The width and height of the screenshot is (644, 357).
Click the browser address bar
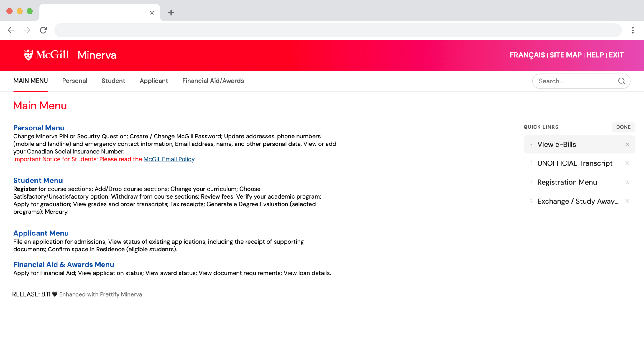coord(338,30)
